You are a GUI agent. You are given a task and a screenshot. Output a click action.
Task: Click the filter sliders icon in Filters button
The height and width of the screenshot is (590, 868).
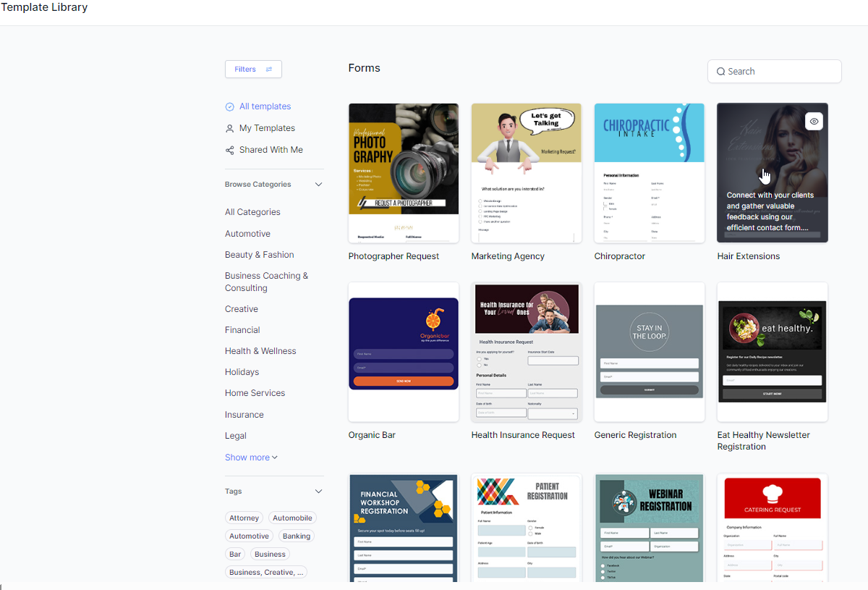269,69
